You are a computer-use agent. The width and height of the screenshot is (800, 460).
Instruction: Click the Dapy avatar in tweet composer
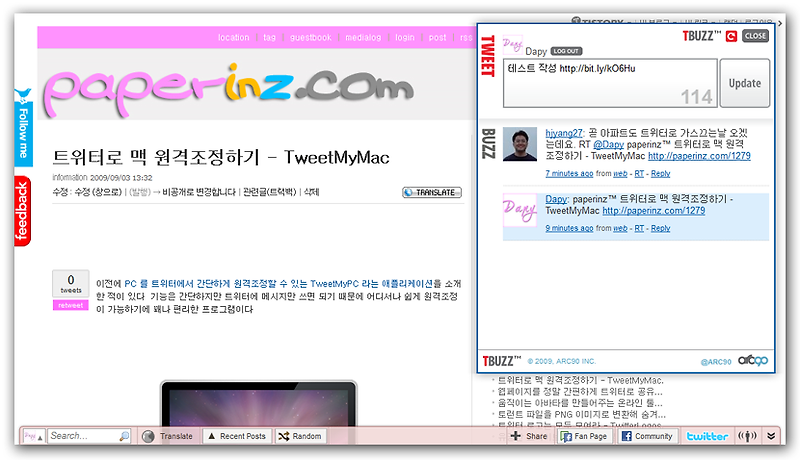(x=512, y=44)
